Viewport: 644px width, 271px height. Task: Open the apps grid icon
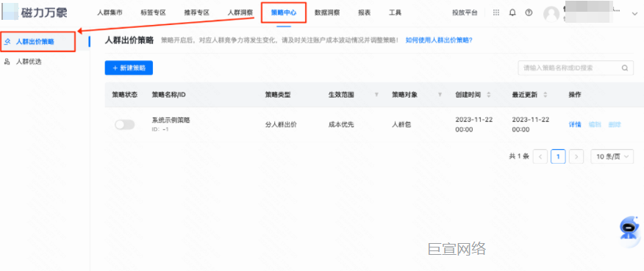coord(496,12)
